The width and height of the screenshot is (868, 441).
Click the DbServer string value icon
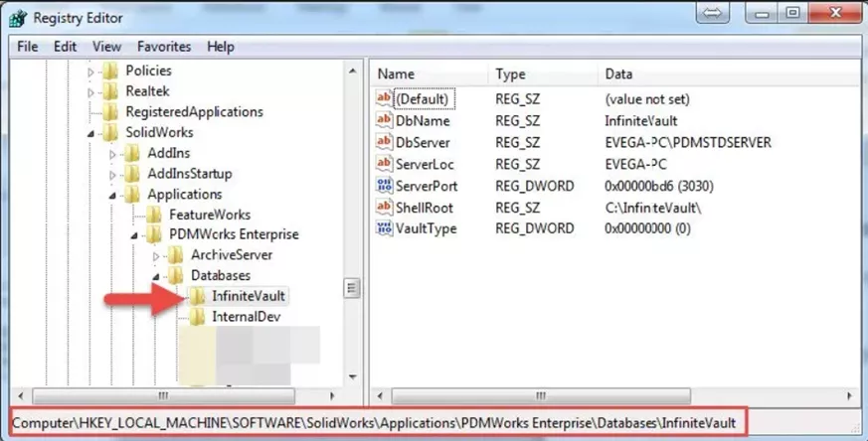pyautogui.click(x=385, y=142)
